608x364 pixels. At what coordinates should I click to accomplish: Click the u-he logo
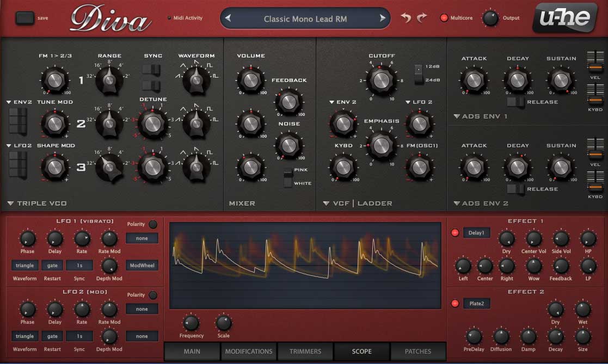pos(564,17)
